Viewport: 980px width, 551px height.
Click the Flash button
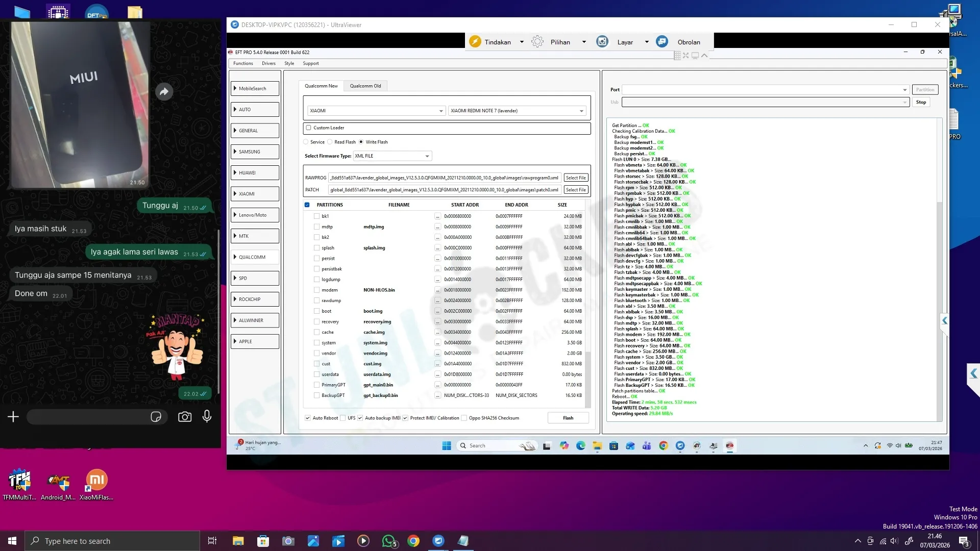(x=568, y=418)
